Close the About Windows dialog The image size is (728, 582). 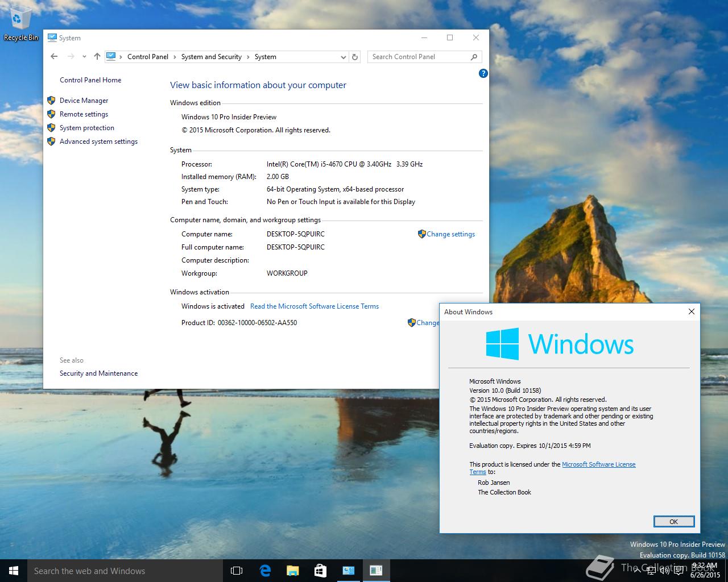pyautogui.click(x=692, y=311)
